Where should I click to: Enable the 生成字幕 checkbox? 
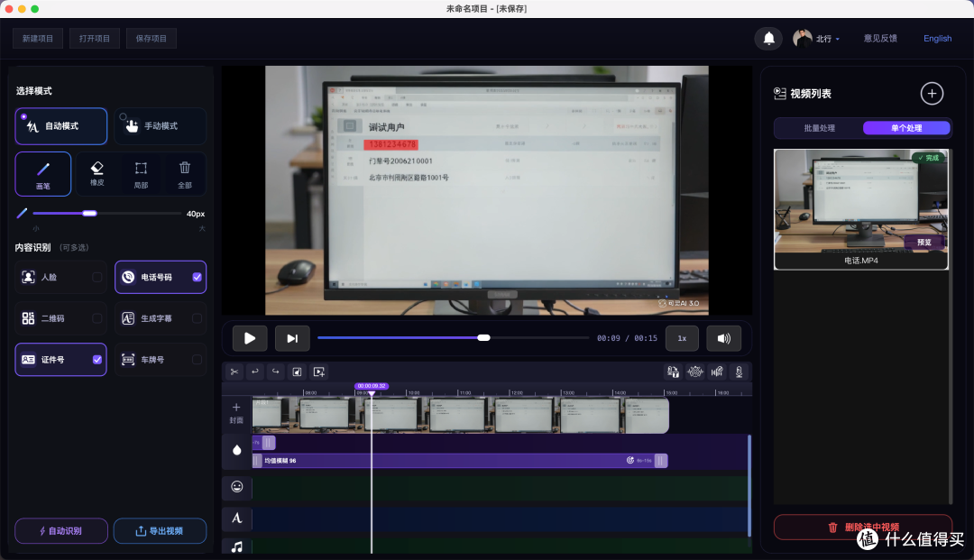coord(197,318)
